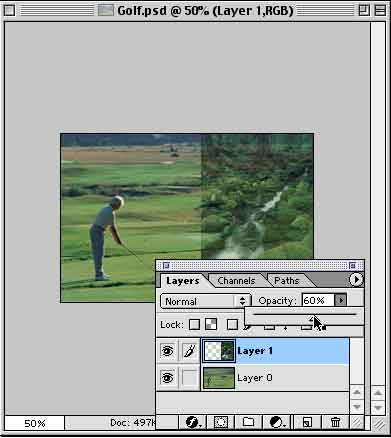Image resolution: width=391 pixels, height=438 pixels.
Task: Click the Golf.psd window zoom box
Action: pos(364,10)
